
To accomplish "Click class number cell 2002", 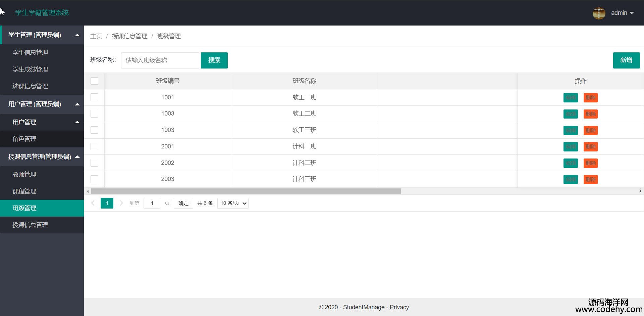I will (x=168, y=163).
